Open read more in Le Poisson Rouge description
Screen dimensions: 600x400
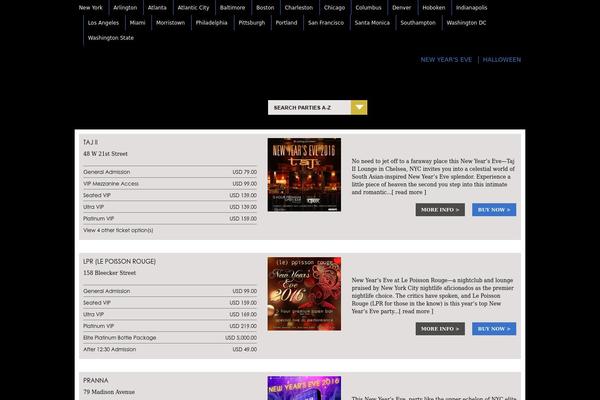(x=416, y=312)
